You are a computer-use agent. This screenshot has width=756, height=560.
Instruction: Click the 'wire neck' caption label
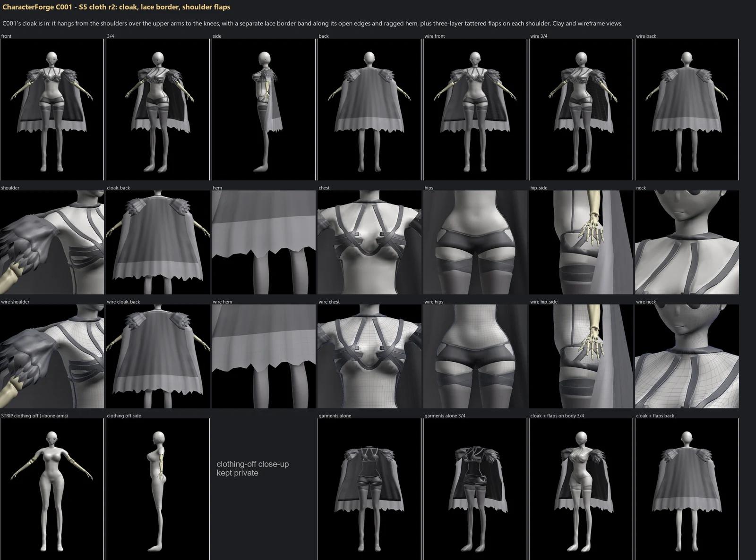tap(646, 302)
